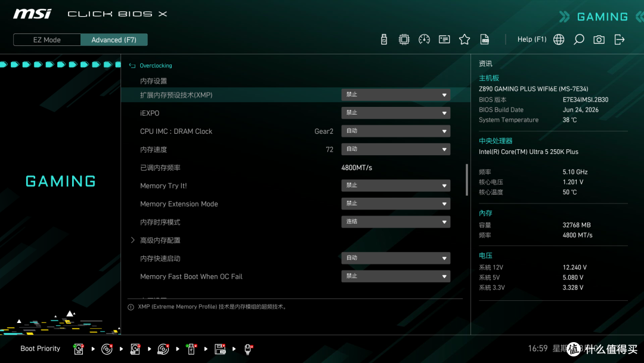
Task: Open the iEXPO dropdown
Action: click(x=395, y=113)
